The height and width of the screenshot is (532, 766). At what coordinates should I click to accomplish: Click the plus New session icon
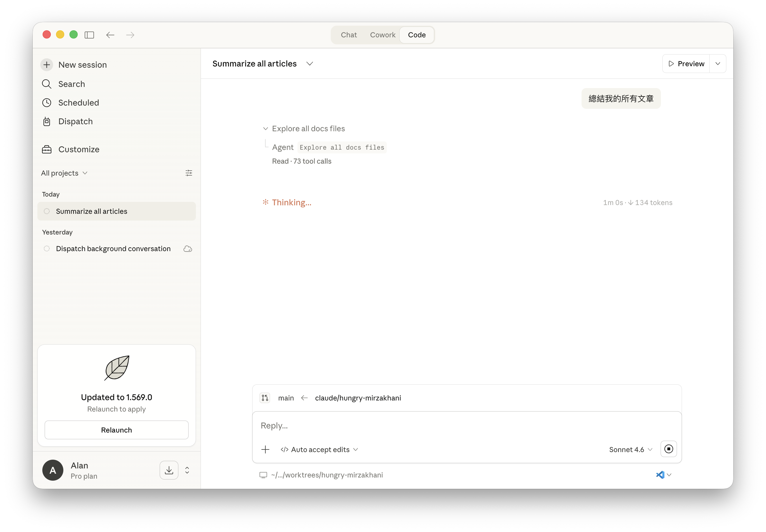47,65
